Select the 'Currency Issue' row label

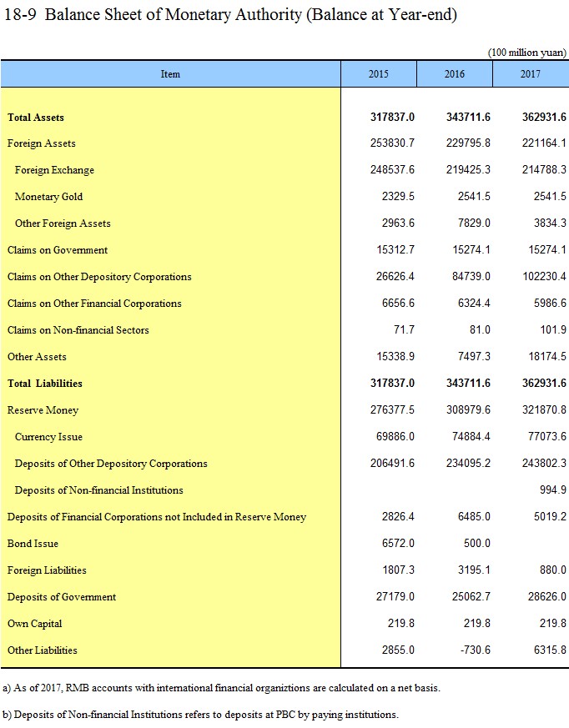coord(48,437)
